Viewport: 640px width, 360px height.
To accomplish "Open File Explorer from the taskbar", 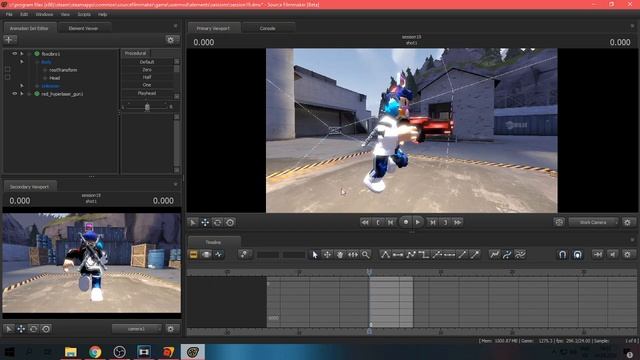I will click(x=71, y=352).
